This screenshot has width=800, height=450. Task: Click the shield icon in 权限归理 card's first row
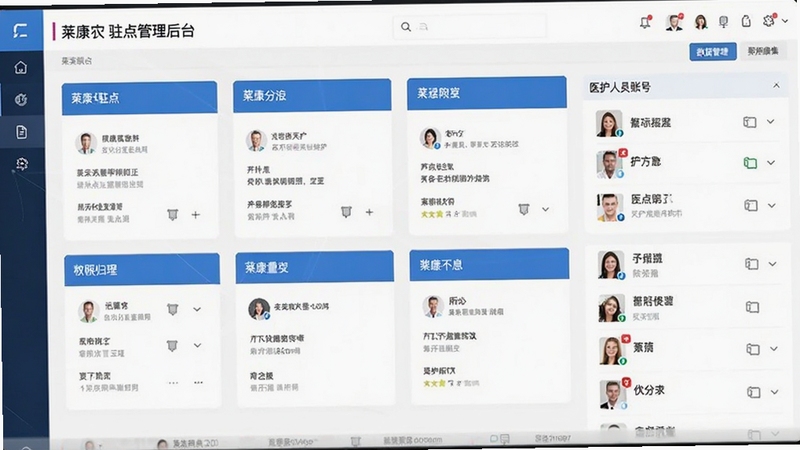[x=173, y=309]
